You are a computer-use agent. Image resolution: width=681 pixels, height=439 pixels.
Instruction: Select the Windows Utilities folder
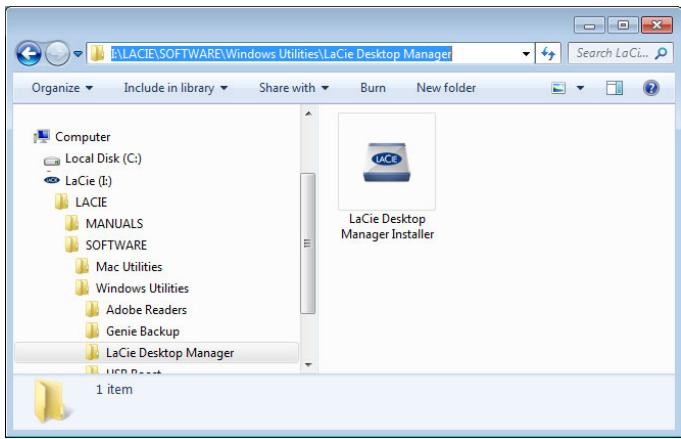[142, 288]
